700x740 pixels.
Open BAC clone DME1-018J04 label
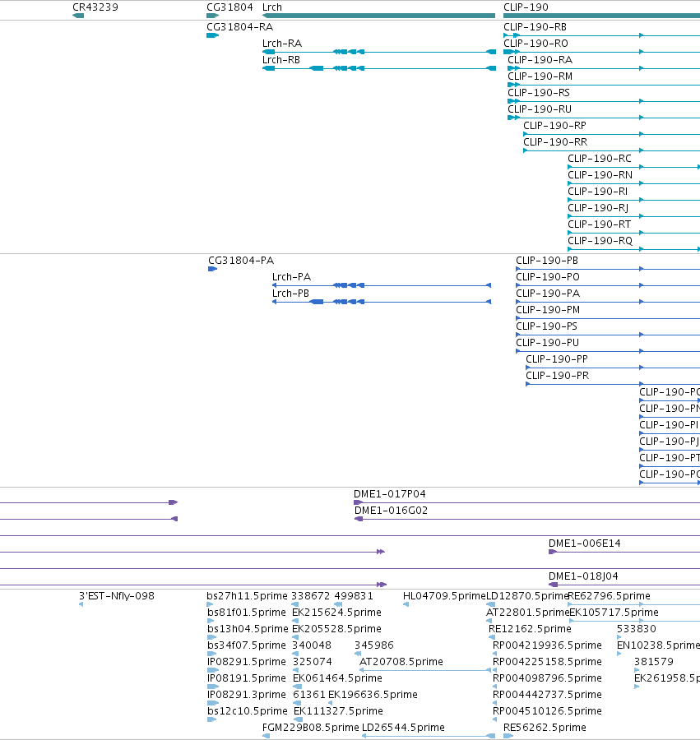pos(583,576)
